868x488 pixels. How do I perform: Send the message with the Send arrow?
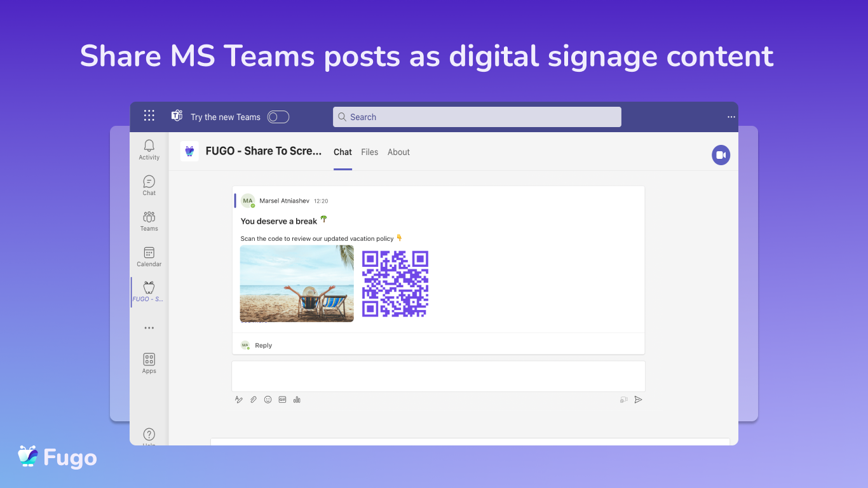[639, 400]
